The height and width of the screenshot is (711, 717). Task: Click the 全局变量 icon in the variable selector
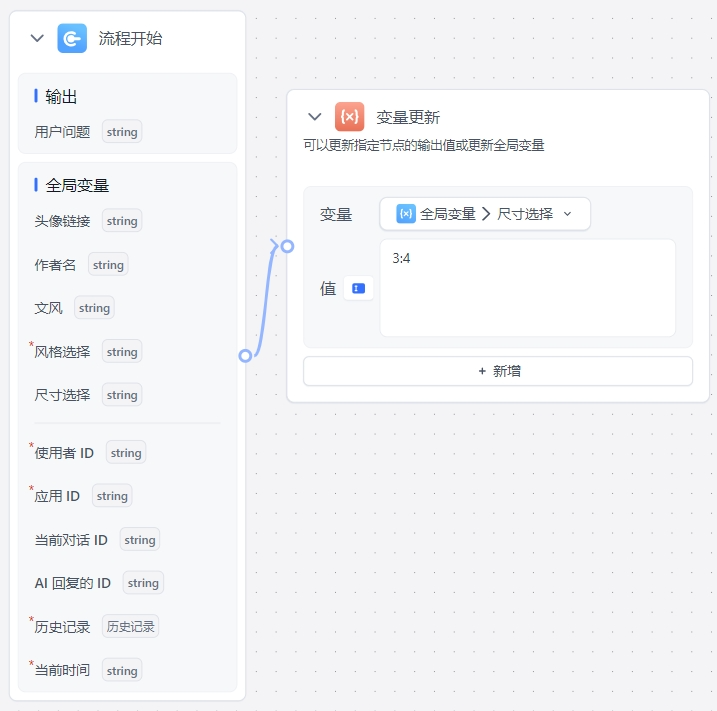(406, 214)
